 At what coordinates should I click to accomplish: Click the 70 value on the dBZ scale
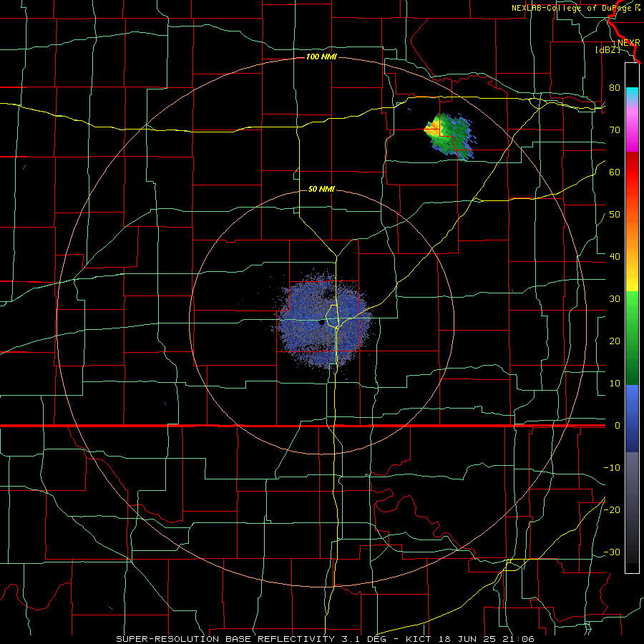(615, 130)
